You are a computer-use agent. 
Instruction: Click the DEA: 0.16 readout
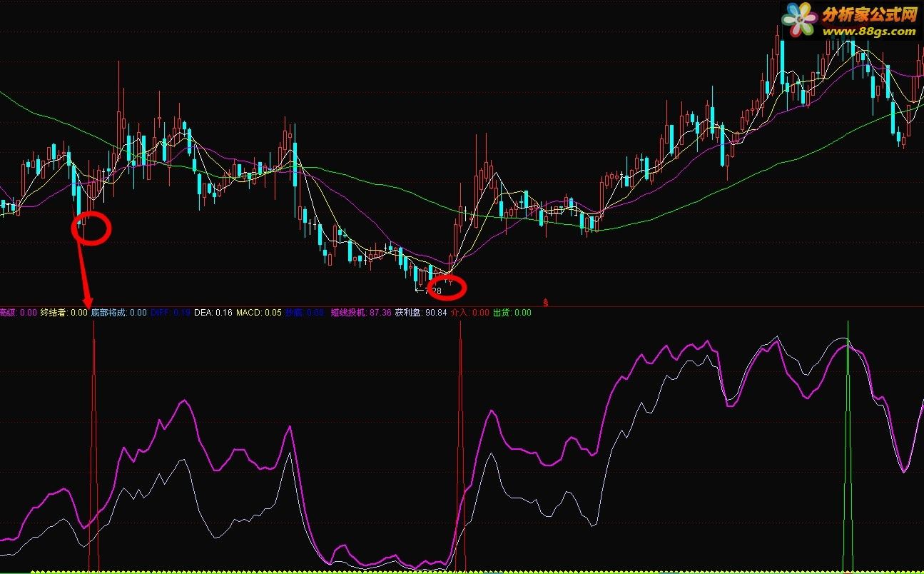[x=213, y=312]
